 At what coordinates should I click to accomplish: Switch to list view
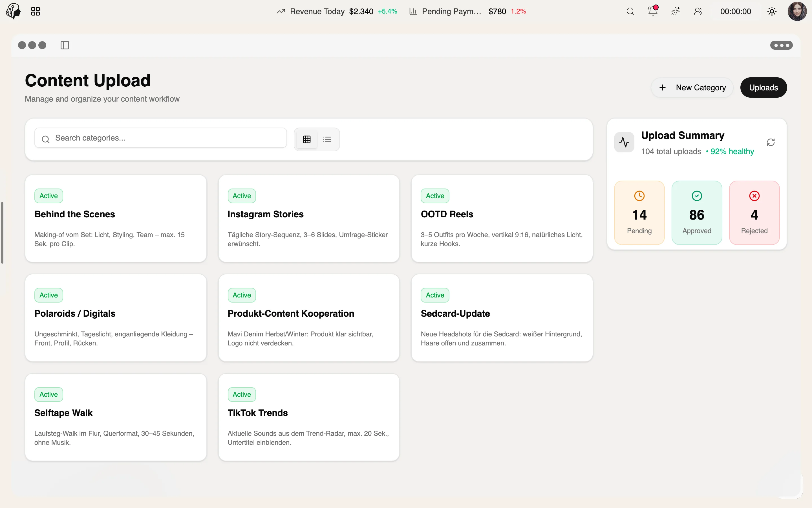click(327, 139)
